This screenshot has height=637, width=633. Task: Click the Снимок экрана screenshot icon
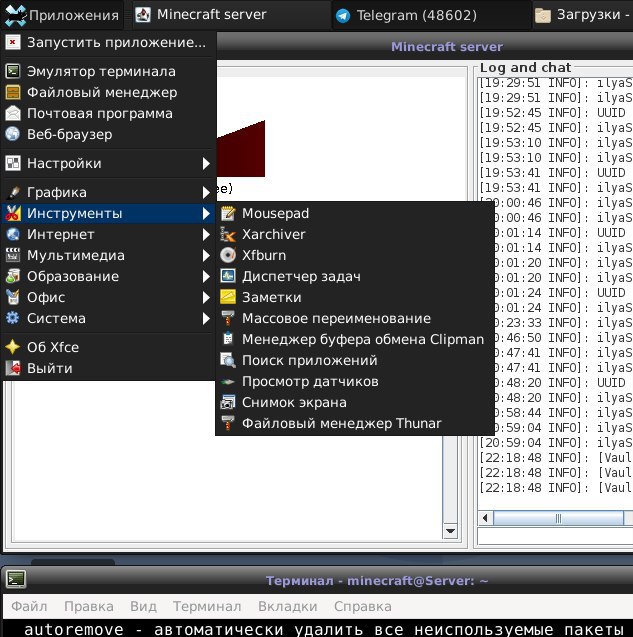tap(228, 403)
